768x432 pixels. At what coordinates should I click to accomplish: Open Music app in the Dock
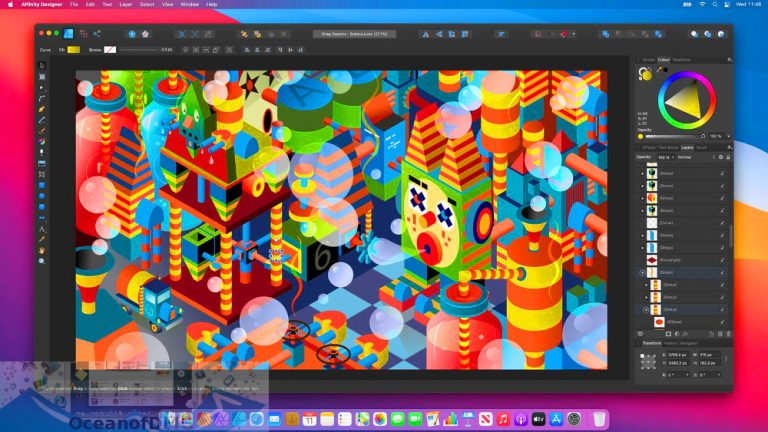(x=503, y=419)
